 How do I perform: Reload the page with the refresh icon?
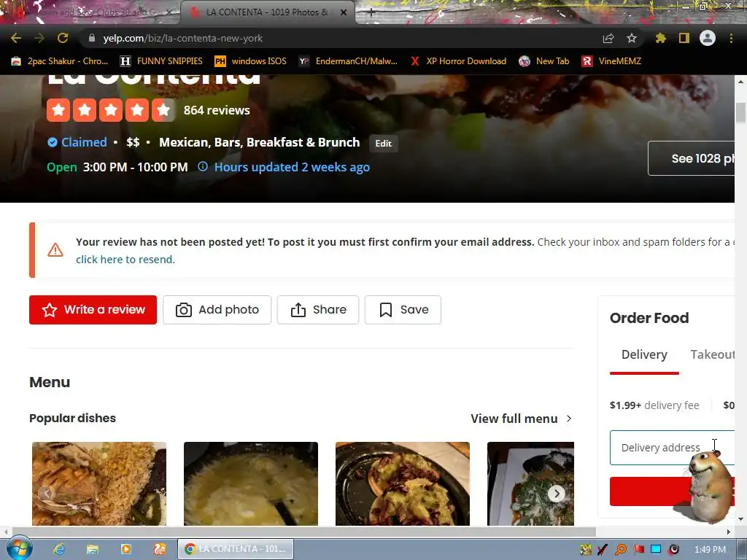63,38
